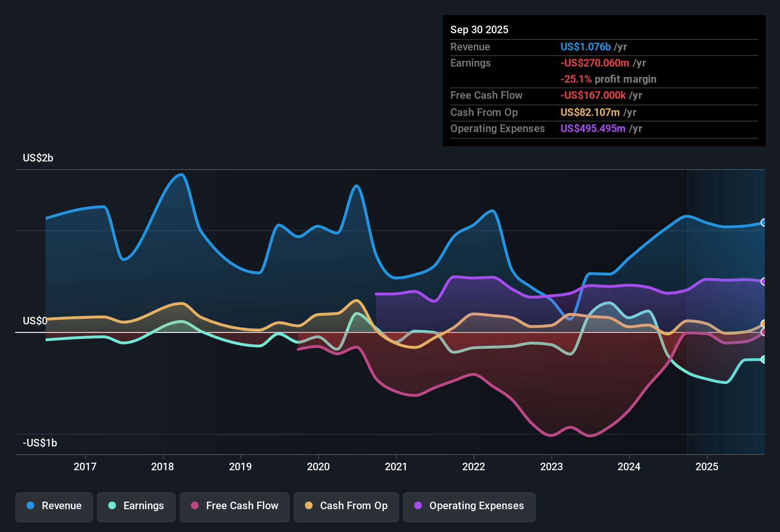Open the Cash From Op legend entry

coord(346,506)
